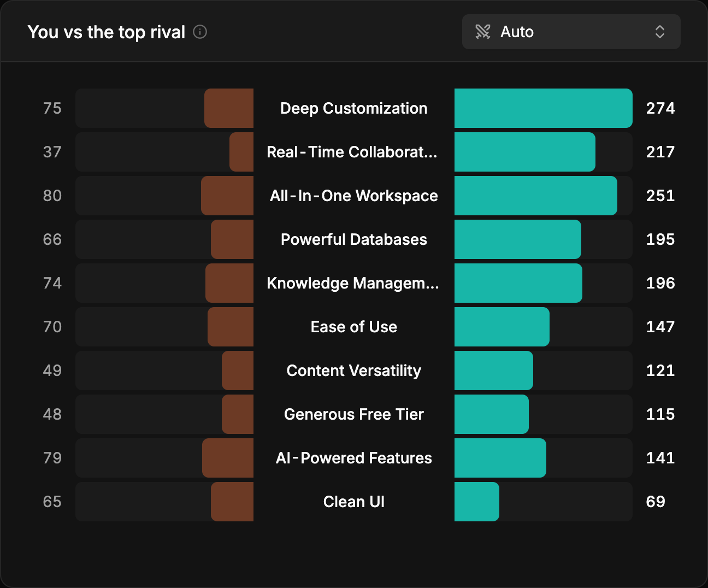Click the brown bar for Powerful Databases
The height and width of the screenshot is (588, 708).
click(232, 239)
